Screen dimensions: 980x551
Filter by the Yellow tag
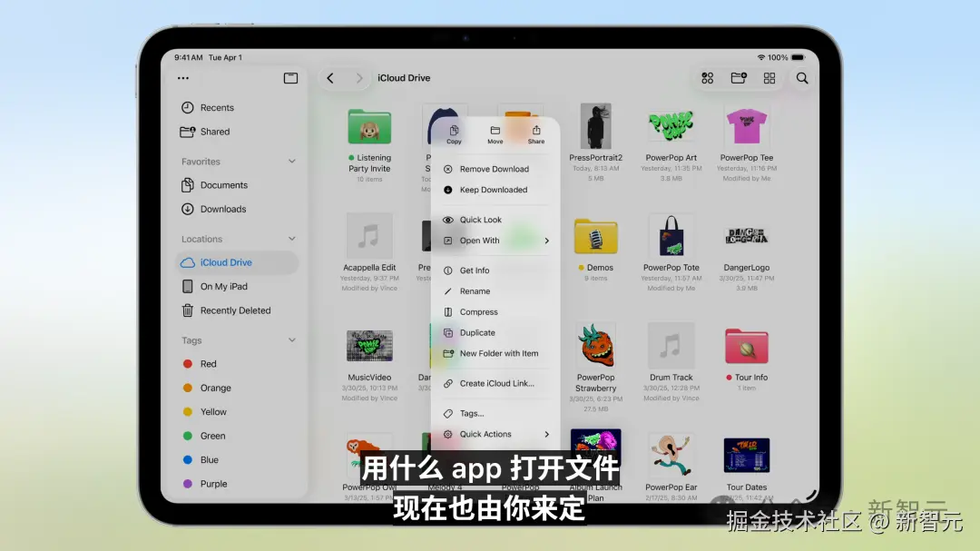pyautogui.click(x=238, y=411)
